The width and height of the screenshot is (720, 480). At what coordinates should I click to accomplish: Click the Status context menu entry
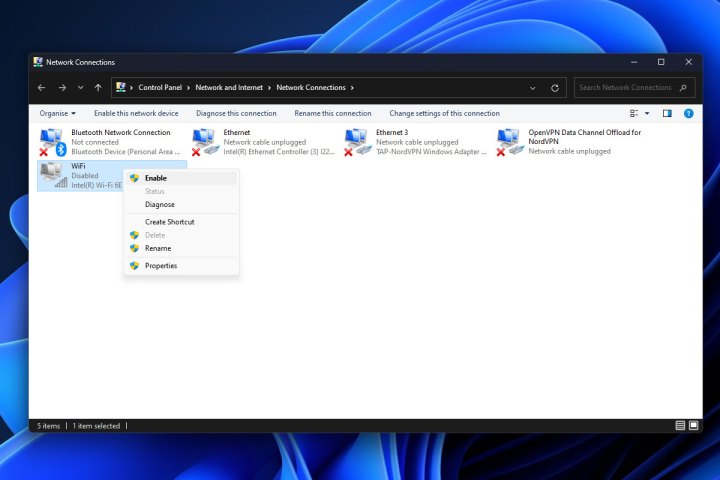click(181, 192)
